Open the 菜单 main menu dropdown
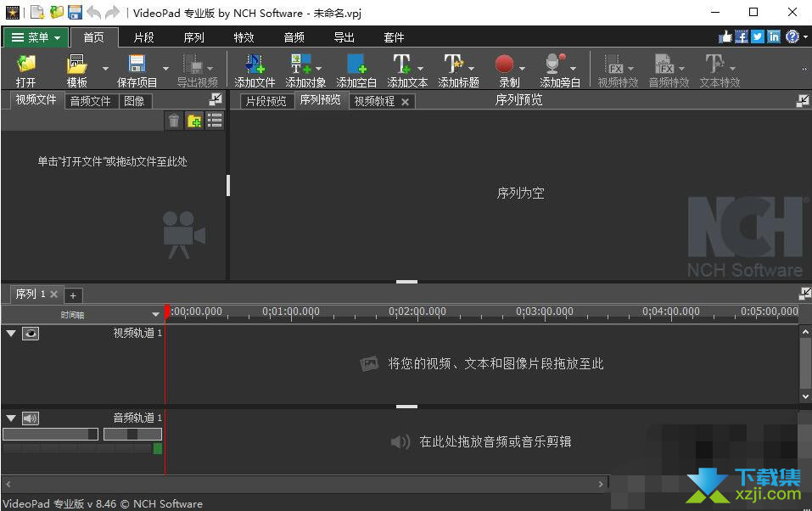Viewport: 812px width, 511px height. 36,37
